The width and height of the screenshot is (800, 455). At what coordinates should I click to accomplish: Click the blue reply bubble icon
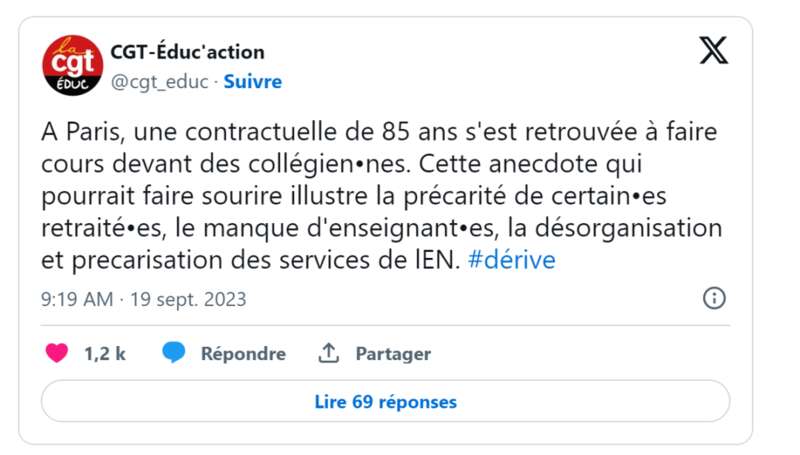pos(173,352)
